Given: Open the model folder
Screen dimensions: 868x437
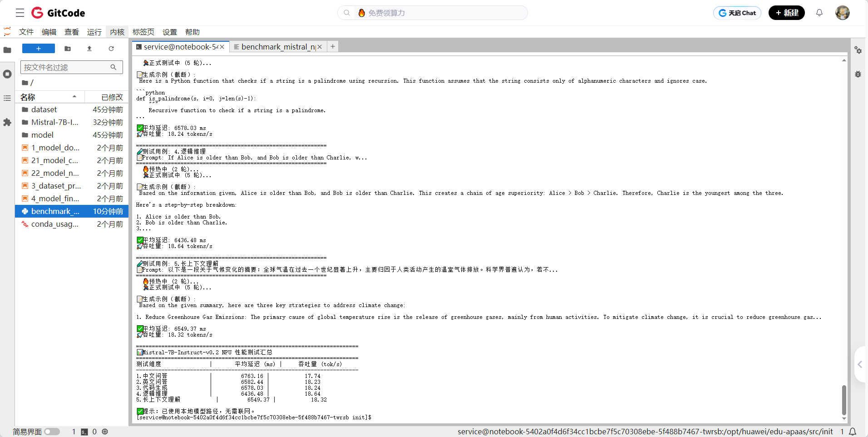Looking at the screenshot, I should pyautogui.click(x=72, y=135).
